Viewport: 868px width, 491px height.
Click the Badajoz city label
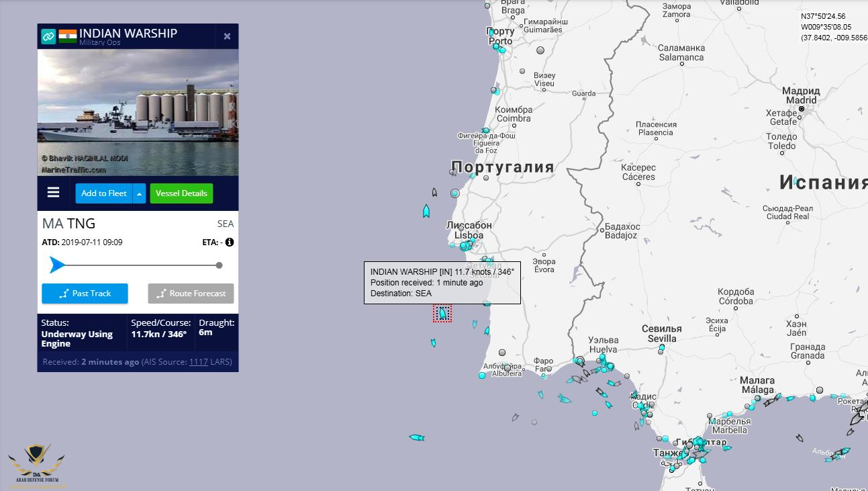click(621, 235)
